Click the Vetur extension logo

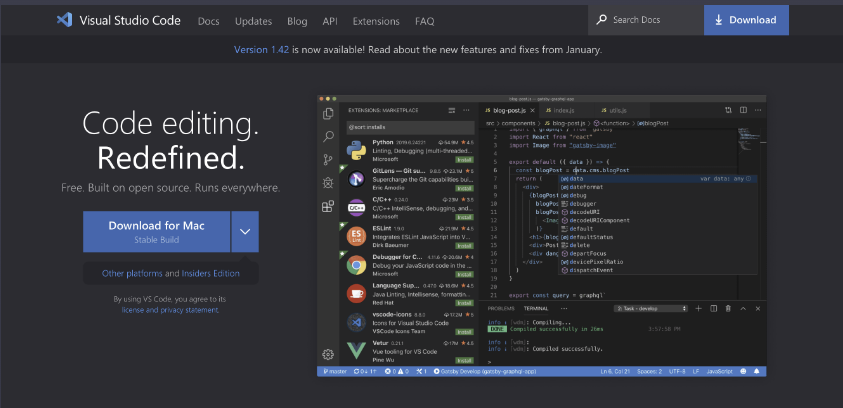tap(356, 351)
